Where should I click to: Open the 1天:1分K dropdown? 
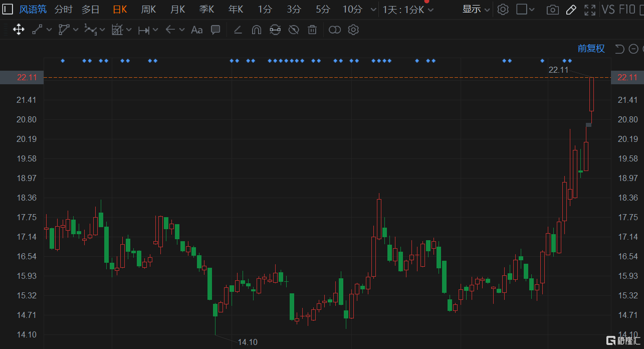(x=408, y=10)
